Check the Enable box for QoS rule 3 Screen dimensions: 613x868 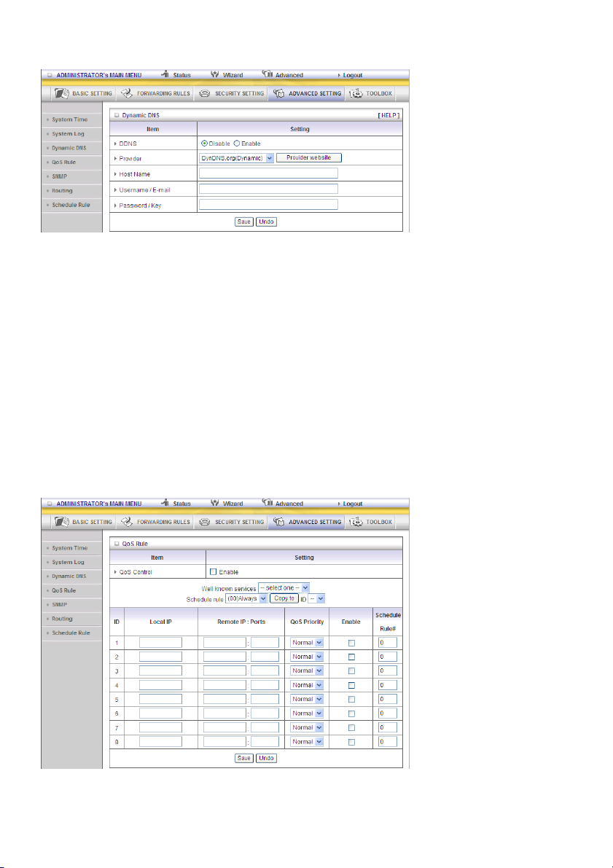[351, 671]
